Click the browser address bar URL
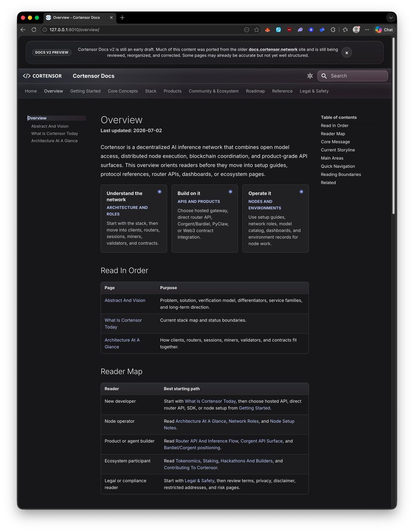Viewport: 414px width, 532px height. (x=74, y=30)
